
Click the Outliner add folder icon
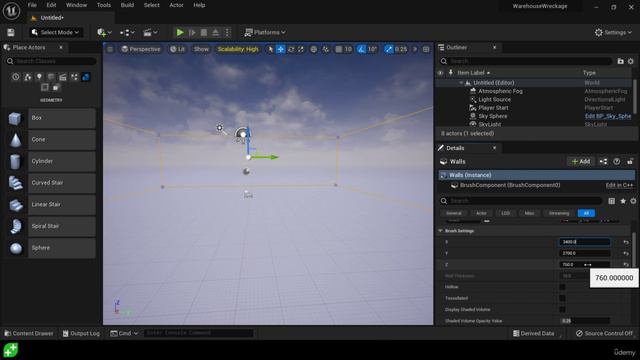coord(620,61)
